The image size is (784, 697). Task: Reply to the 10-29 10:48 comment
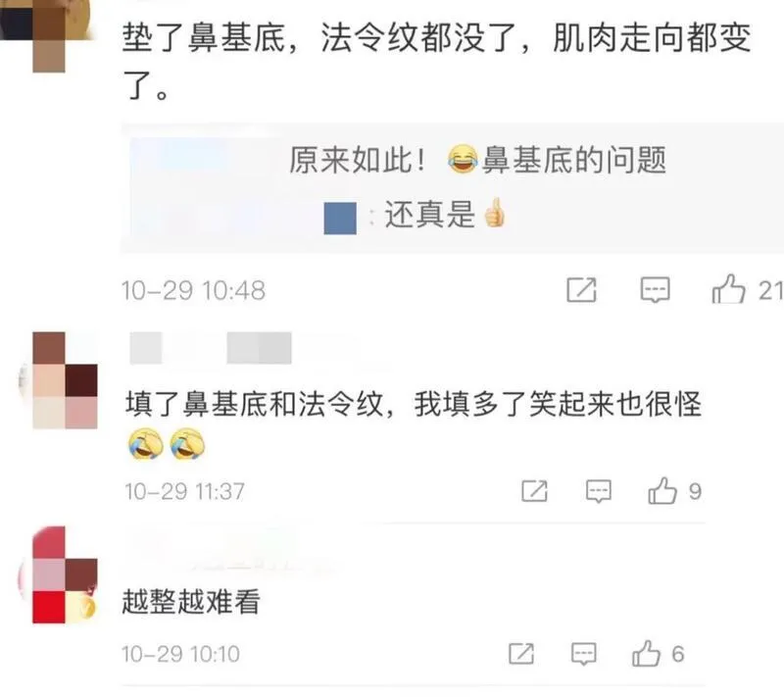(655, 289)
